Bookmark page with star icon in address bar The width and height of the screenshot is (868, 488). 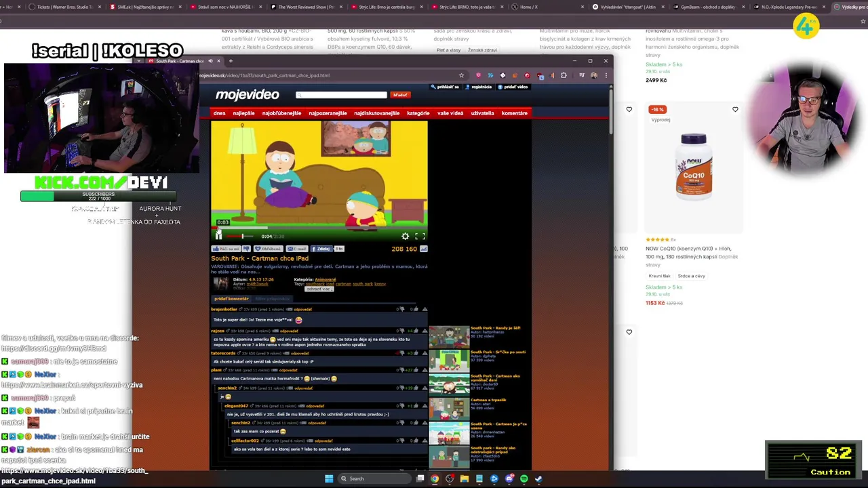pos(461,75)
